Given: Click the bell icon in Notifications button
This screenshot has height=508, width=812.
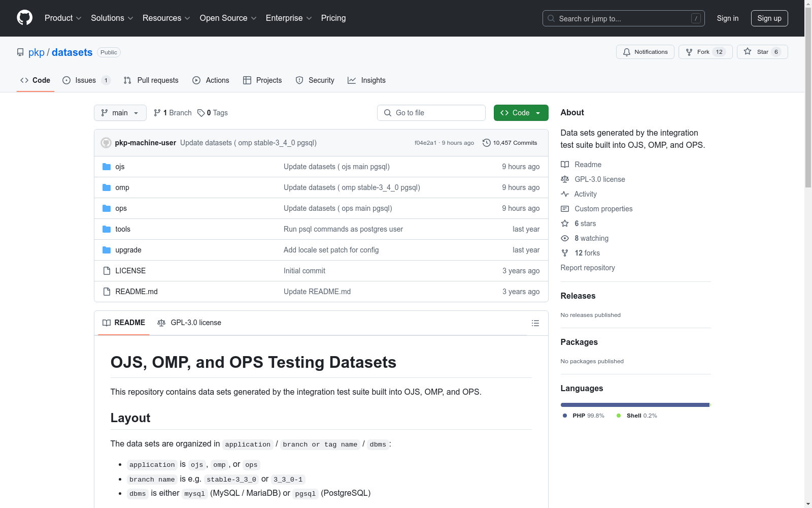Looking at the screenshot, I should pyautogui.click(x=627, y=52).
